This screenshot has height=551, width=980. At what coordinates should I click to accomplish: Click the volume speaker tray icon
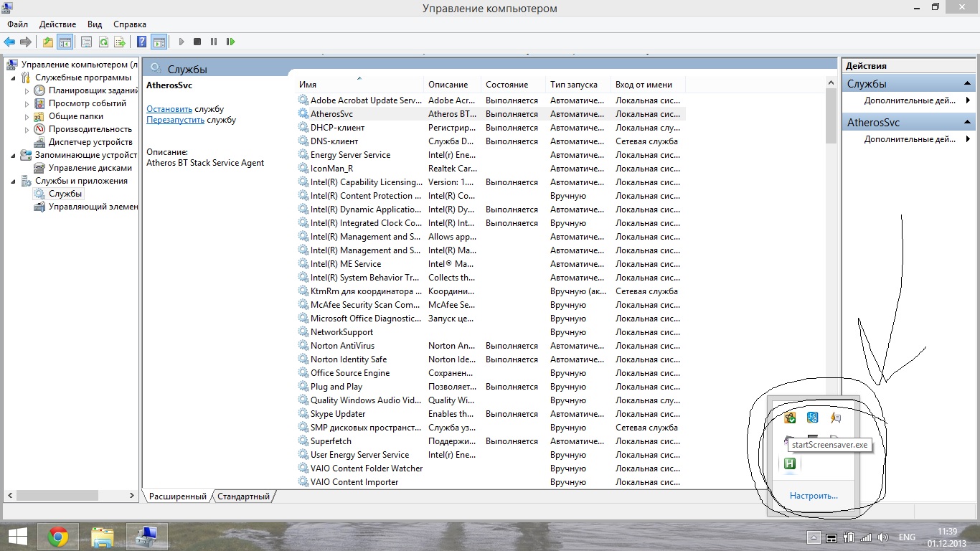[x=882, y=537]
